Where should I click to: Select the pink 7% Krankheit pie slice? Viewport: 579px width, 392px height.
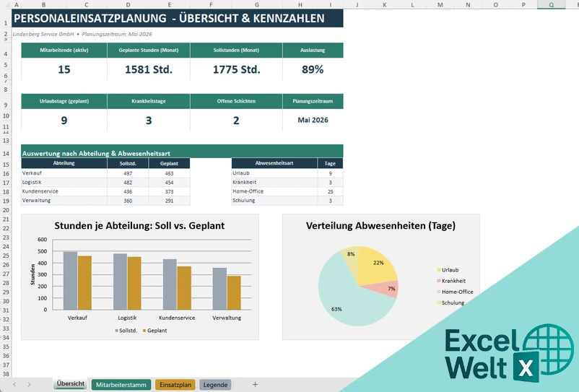386,289
